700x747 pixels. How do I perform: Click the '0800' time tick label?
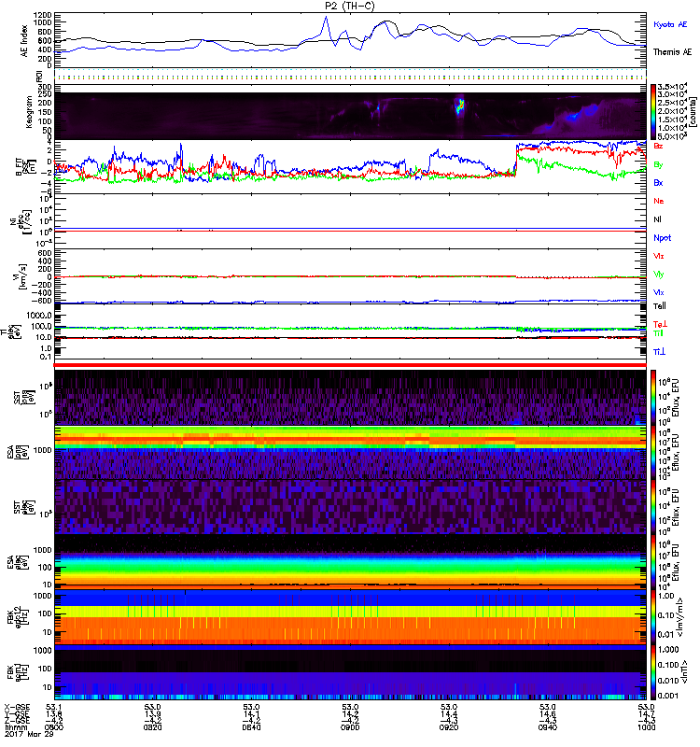[54, 727]
